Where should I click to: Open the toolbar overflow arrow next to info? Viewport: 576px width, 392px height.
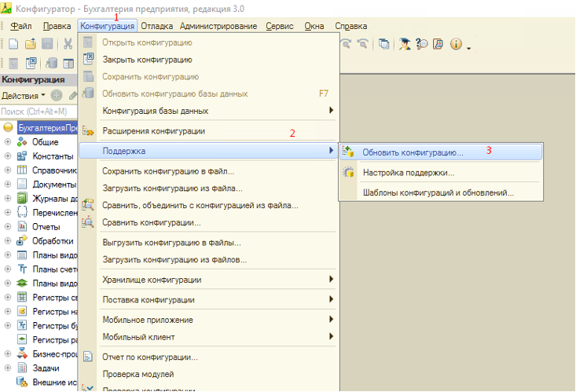pyautogui.click(x=468, y=48)
